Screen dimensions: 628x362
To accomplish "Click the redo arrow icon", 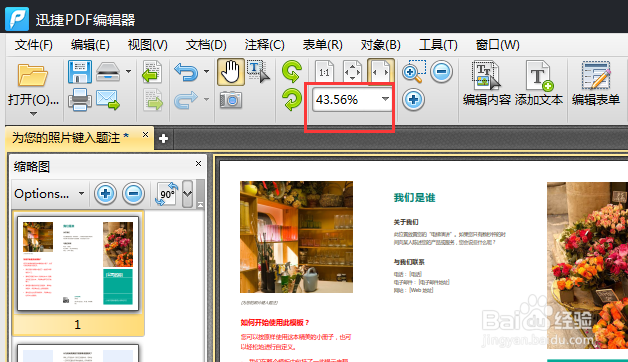I will (x=186, y=100).
